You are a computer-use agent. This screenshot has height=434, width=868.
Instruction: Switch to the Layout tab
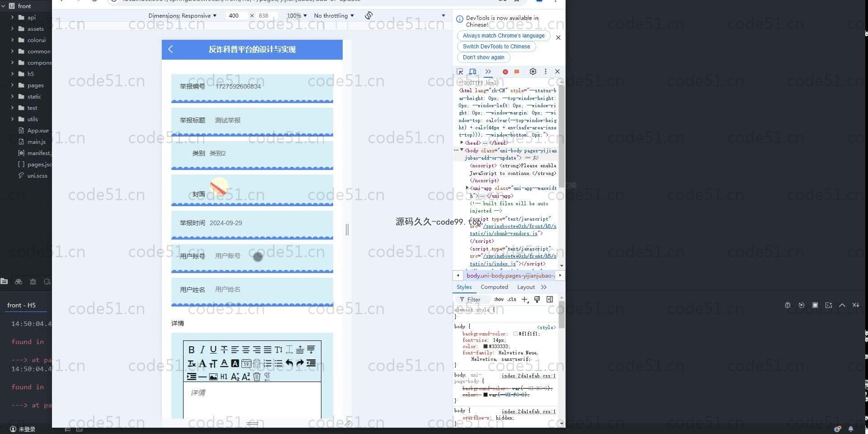[526, 287]
